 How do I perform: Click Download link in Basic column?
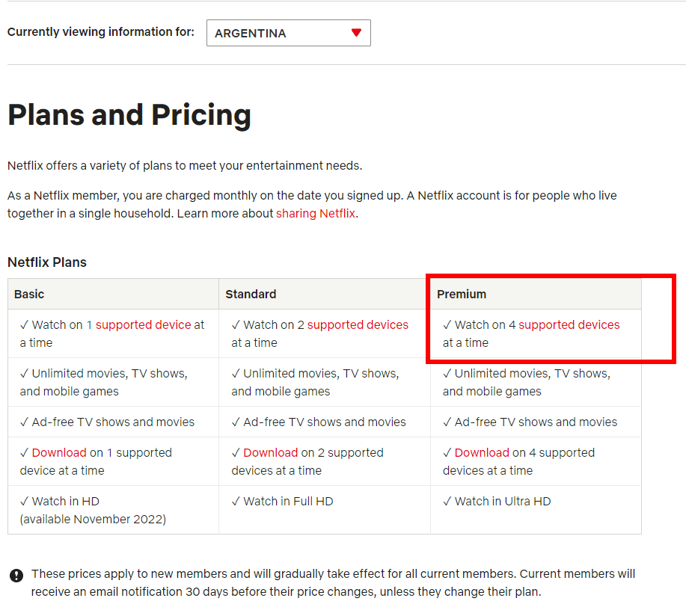(x=59, y=452)
